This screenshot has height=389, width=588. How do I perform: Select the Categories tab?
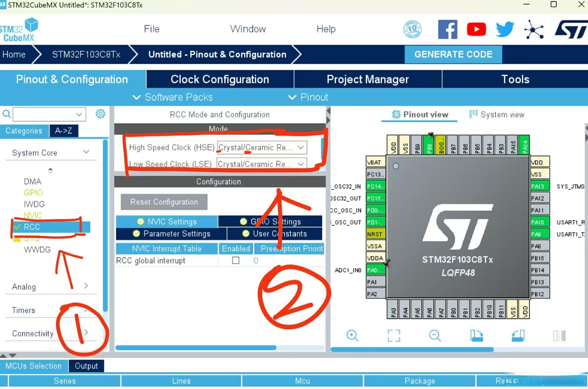point(24,131)
